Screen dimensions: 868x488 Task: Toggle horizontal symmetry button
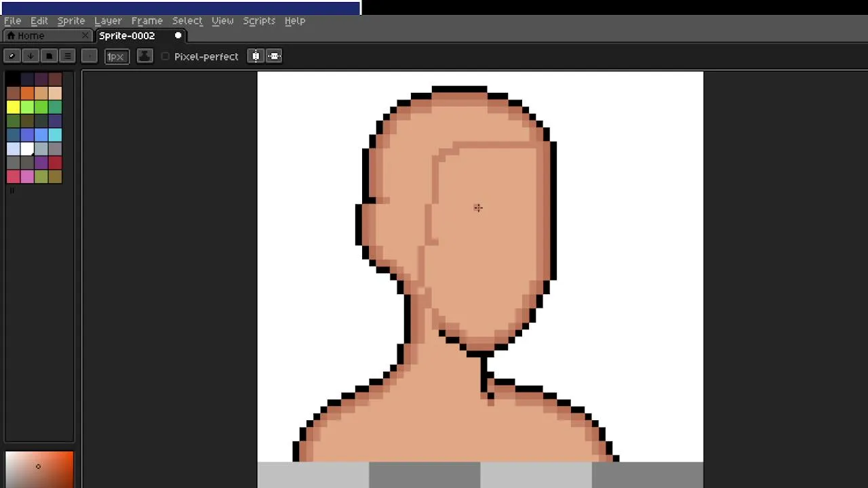point(256,56)
